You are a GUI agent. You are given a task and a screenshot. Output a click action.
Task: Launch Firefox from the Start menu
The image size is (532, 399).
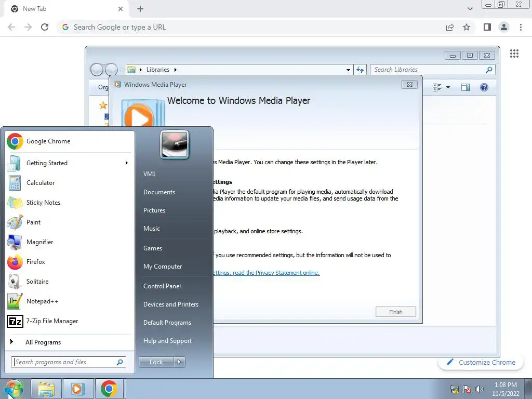tap(70, 262)
